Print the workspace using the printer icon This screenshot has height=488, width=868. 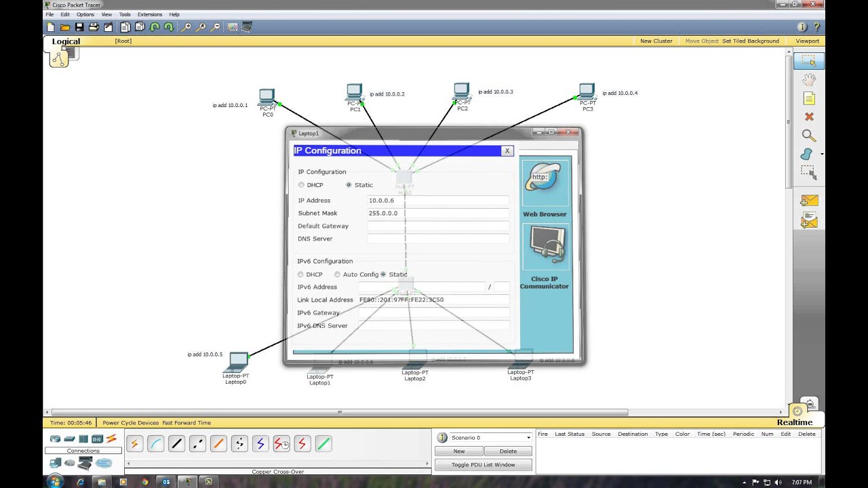(94, 27)
